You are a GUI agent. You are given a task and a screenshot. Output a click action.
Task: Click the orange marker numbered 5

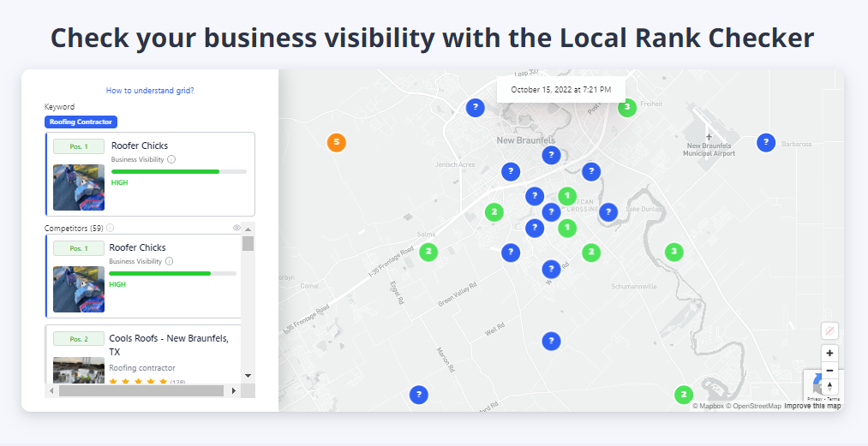pyautogui.click(x=337, y=143)
